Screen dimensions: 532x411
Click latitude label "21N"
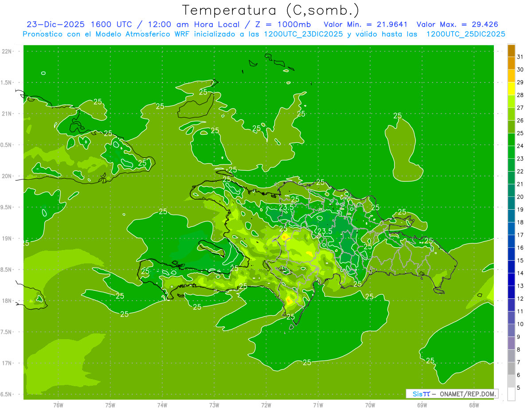pyautogui.click(x=7, y=114)
